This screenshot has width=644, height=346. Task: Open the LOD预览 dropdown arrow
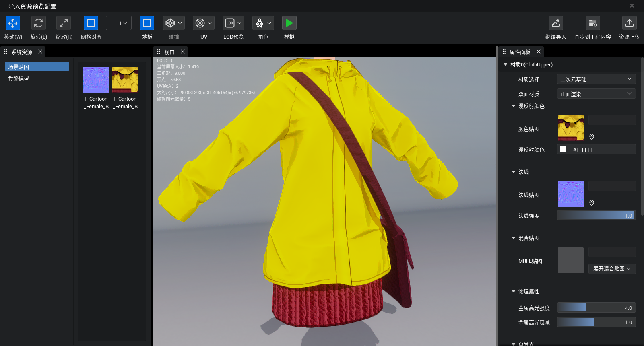pyautogui.click(x=239, y=23)
